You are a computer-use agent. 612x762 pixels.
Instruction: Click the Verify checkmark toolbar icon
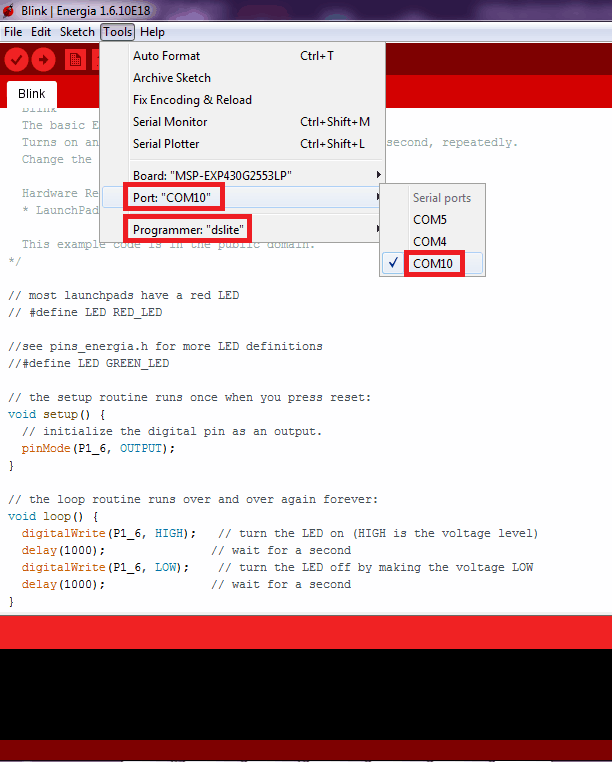[x=16, y=60]
